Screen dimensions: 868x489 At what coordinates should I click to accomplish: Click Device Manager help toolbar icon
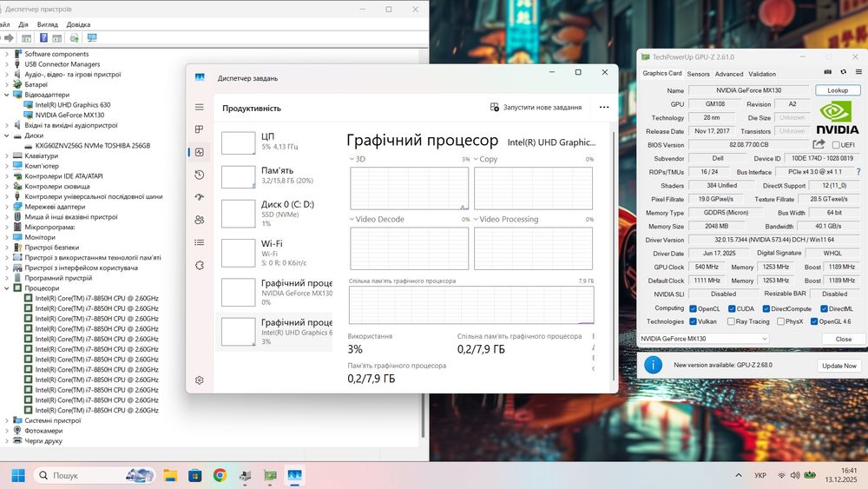[43, 37]
